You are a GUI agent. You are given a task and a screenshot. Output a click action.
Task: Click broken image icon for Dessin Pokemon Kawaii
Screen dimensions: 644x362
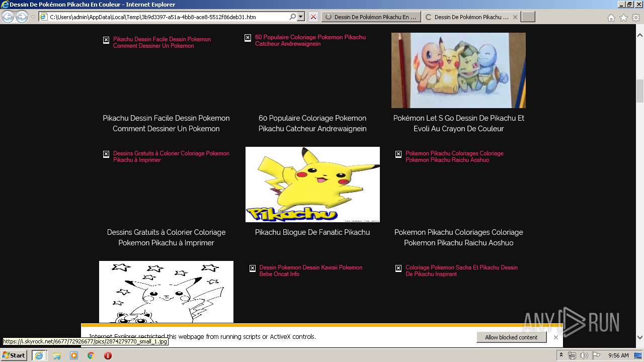coord(253,268)
